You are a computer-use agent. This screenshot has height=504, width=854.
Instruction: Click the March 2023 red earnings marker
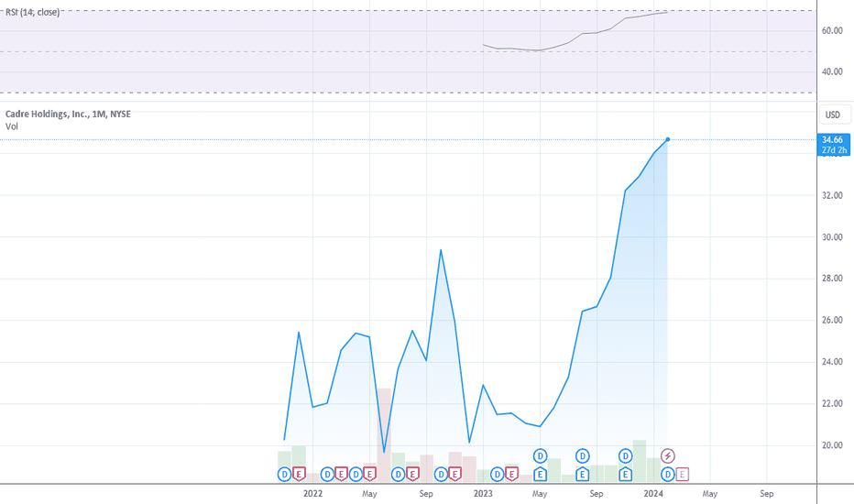pos(511,475)
